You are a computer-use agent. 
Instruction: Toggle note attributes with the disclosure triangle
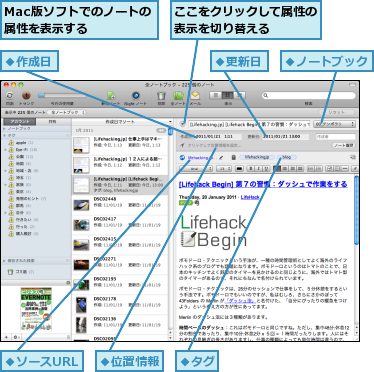tap(183, 124)
